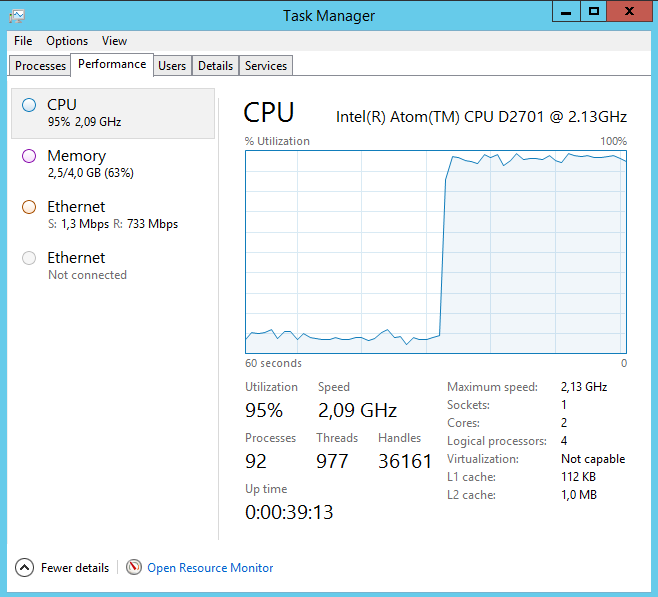Click the connected Ethernet circle icon
658x597 pixels.
(28, 207)
